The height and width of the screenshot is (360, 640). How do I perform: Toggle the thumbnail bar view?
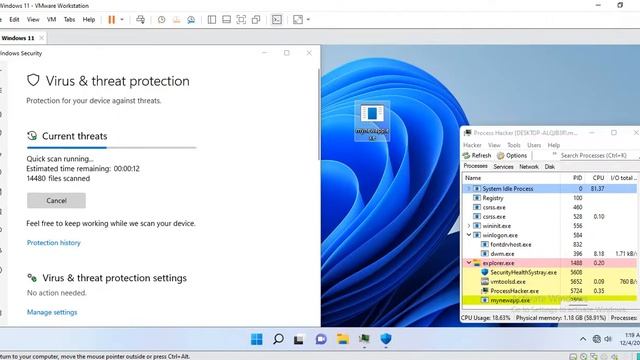[227, 20]
